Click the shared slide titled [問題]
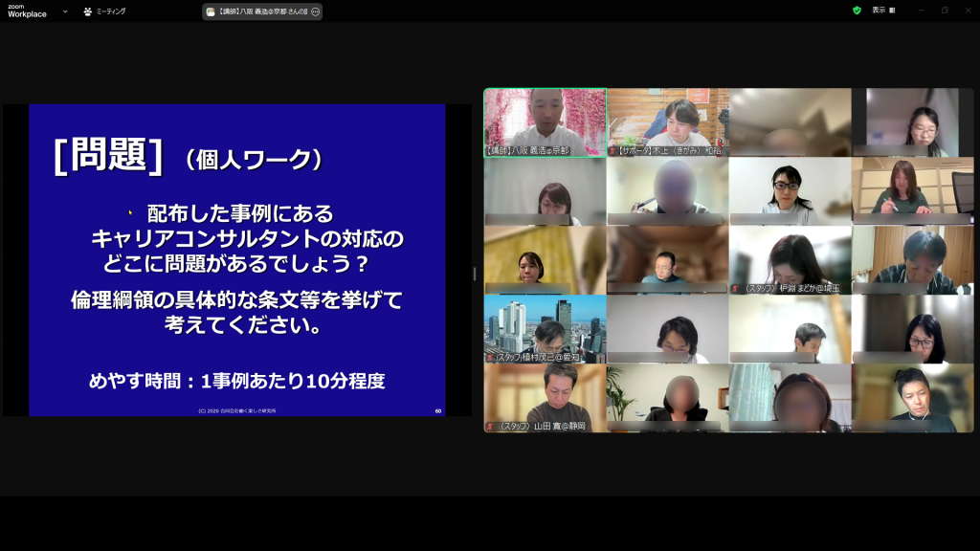Image resolution: width=980 pixels, height=551 pixels. [x=236, y=259]
